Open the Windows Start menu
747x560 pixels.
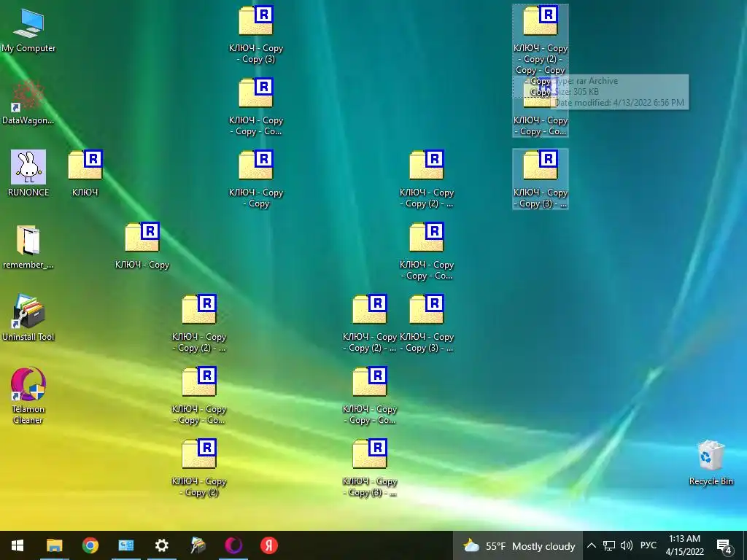pyautogui.click(x=18, y=545)
